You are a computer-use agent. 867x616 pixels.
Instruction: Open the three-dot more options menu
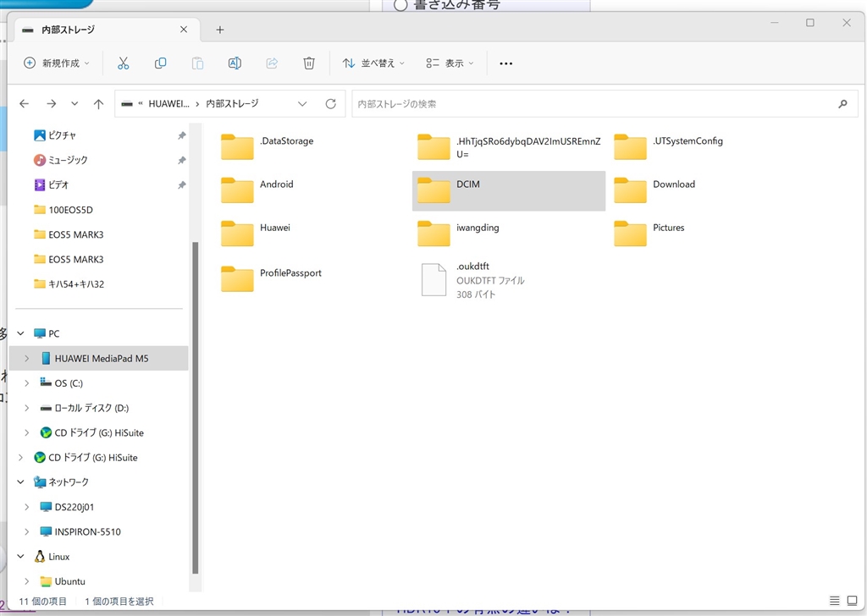coord(505,63)
